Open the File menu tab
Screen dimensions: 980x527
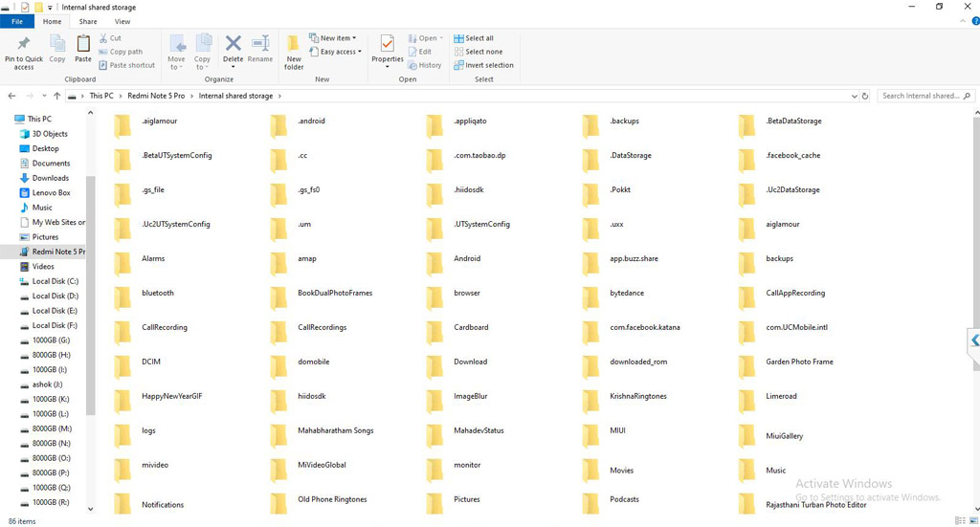point(17,21)
